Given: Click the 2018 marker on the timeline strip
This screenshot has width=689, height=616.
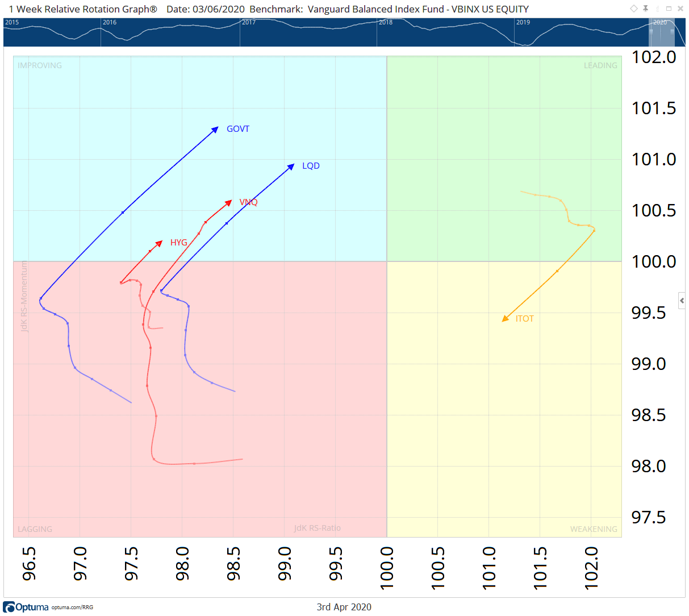Looking at the screenshot, I should pos(386,23).
